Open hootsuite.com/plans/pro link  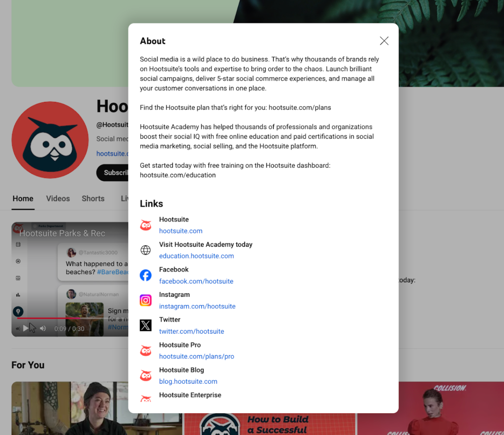[196, 356]
